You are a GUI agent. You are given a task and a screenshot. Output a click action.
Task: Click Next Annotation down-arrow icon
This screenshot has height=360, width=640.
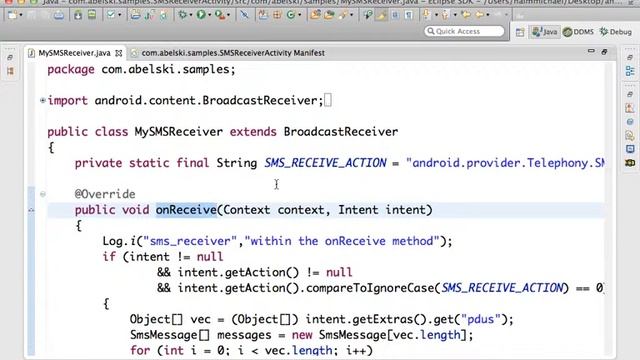(x=427, y=14)
